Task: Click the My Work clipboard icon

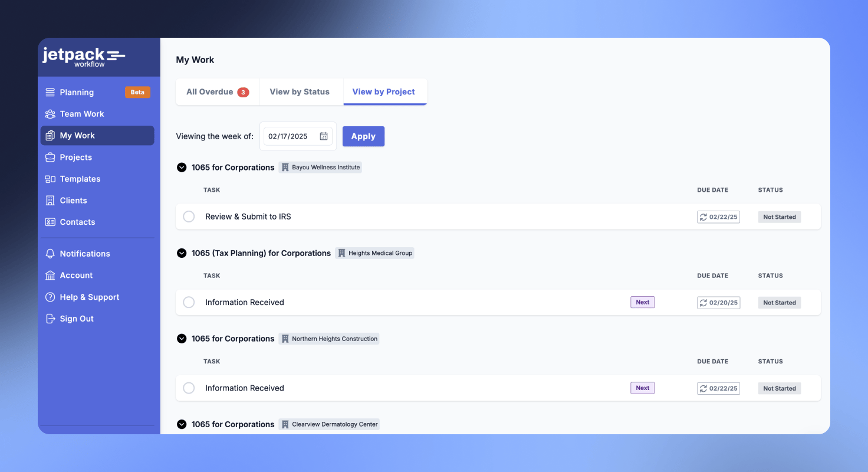Action: (50, 136)
